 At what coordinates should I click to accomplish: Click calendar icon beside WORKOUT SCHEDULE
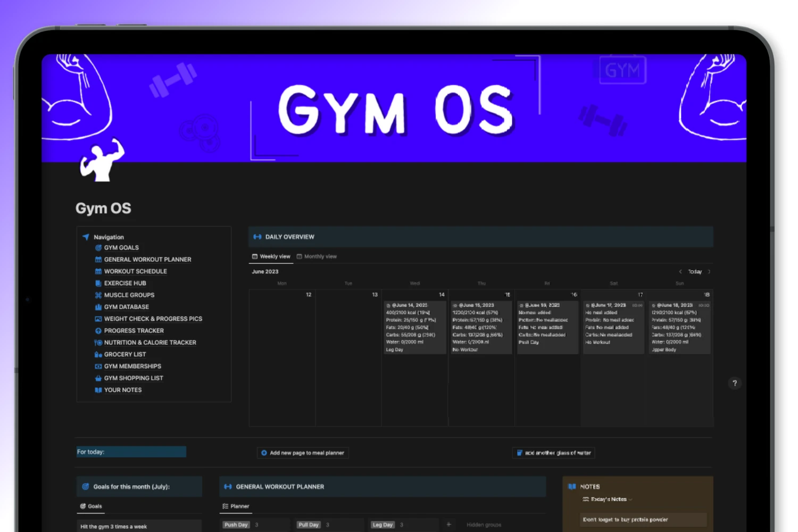pyautogui.click(x=98, y=271)
